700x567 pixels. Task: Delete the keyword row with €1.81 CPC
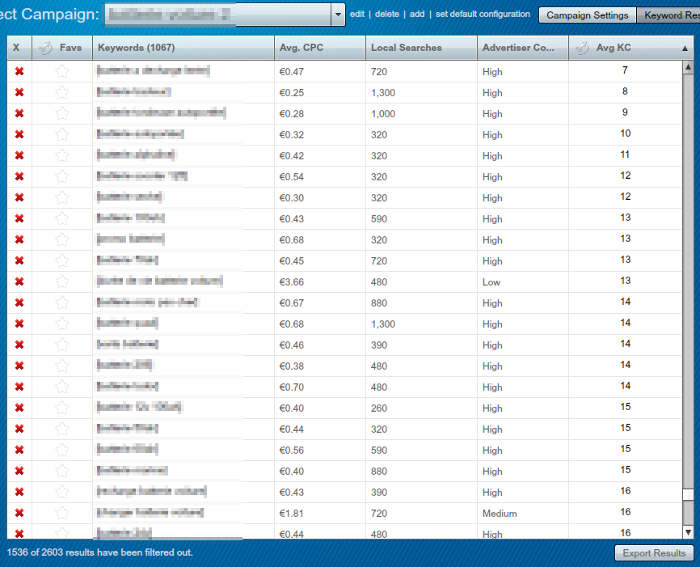pyautogui.click(x=19, y=513)
